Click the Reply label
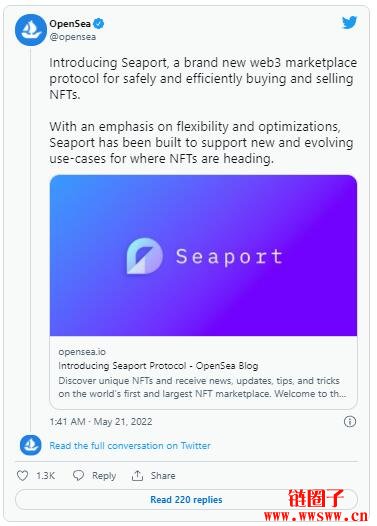Image resolution: width=377 pixels, height=526 pixels. (x=104, y=476)
